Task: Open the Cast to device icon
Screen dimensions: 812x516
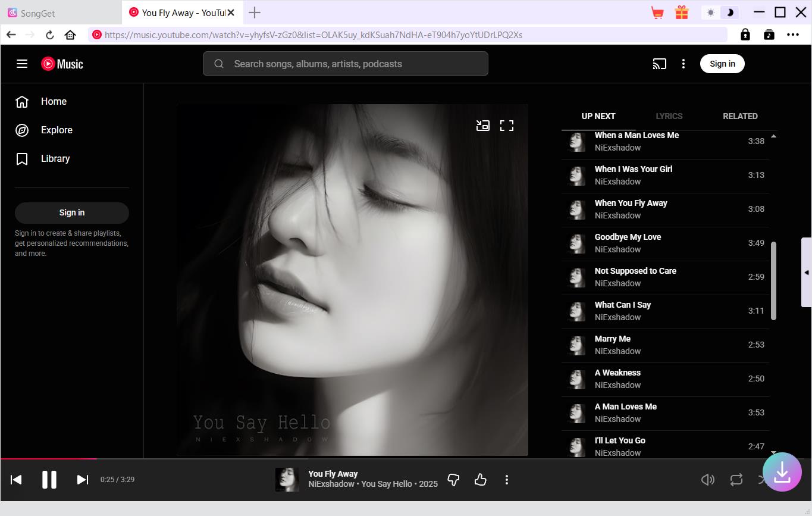Action: 659,64
